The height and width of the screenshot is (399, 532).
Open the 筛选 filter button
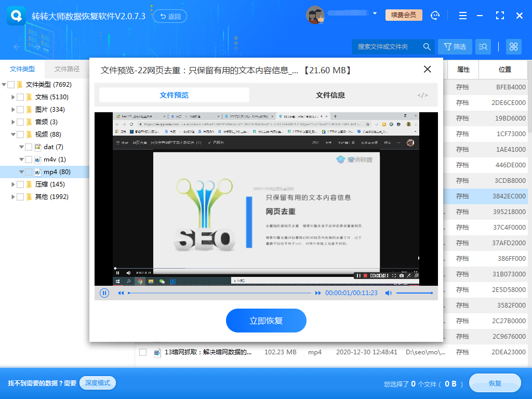(x=455, y=46)
